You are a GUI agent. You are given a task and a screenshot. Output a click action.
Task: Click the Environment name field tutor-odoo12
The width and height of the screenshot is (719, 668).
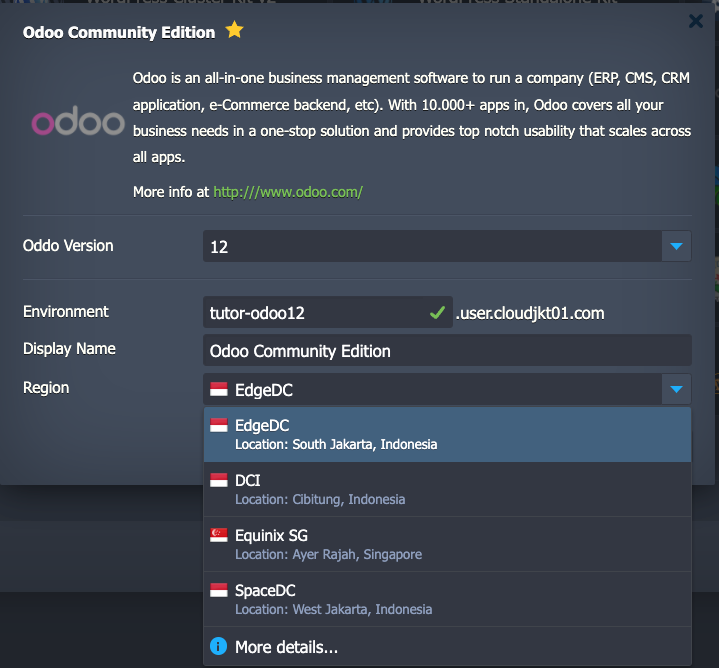(328, 312)
